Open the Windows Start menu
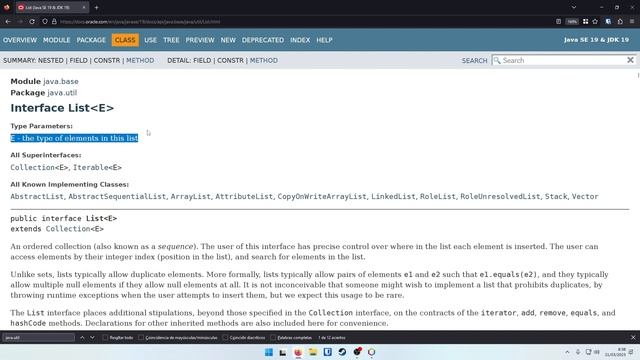This screenshot has width=640, height=360. (x=269, y=352)
